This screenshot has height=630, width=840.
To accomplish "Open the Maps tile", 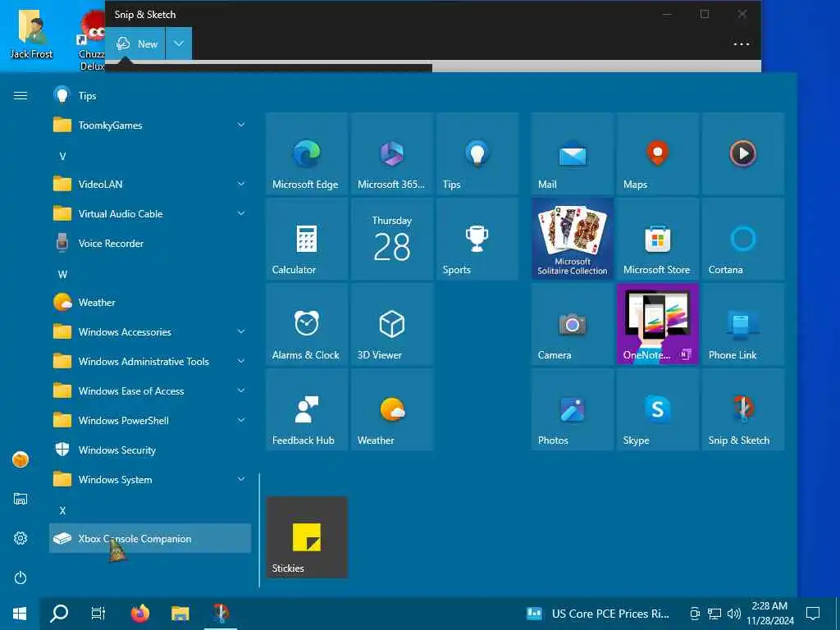I will [x=657, y=153].
